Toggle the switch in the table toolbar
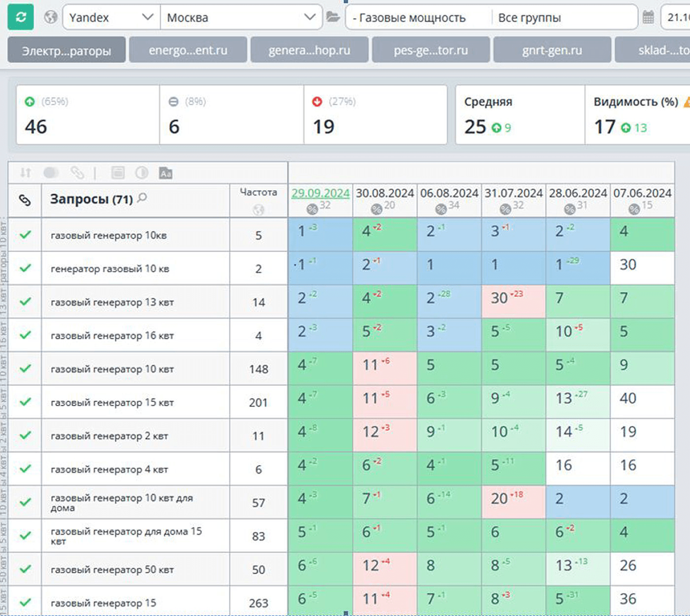 (51, 173)
